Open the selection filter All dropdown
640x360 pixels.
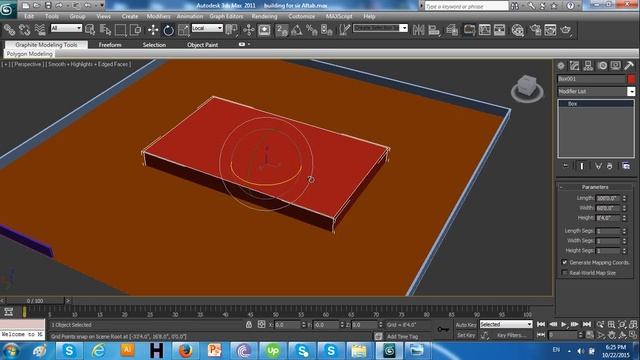pos(66,28)
